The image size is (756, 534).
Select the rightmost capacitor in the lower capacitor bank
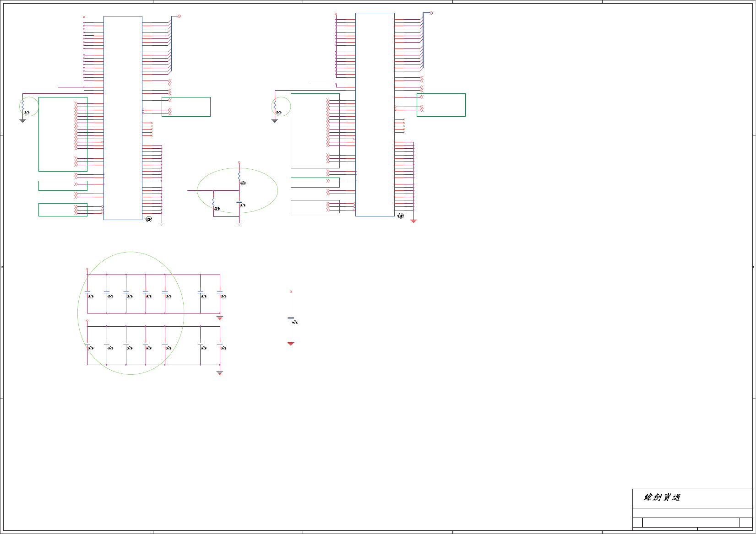[x=220, y=344]
